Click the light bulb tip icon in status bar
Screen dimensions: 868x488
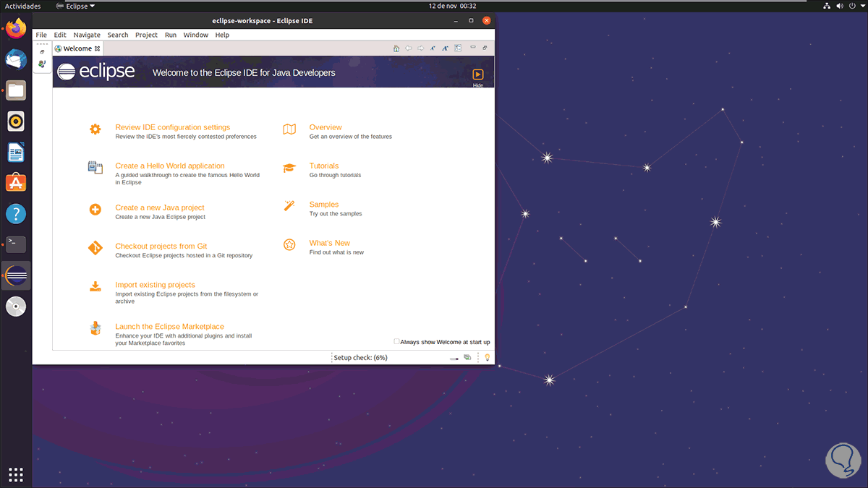(x=488, y=357)
